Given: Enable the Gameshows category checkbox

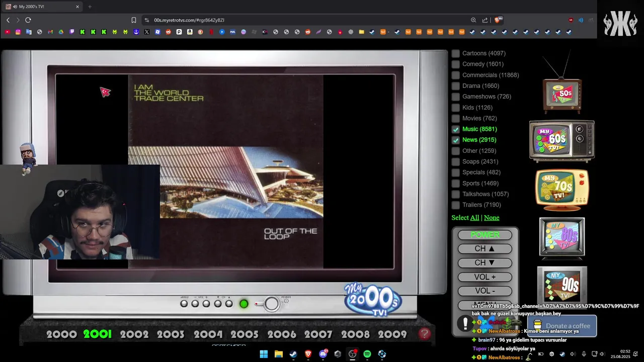Looking at the screenshot, I should click(456, 97).
